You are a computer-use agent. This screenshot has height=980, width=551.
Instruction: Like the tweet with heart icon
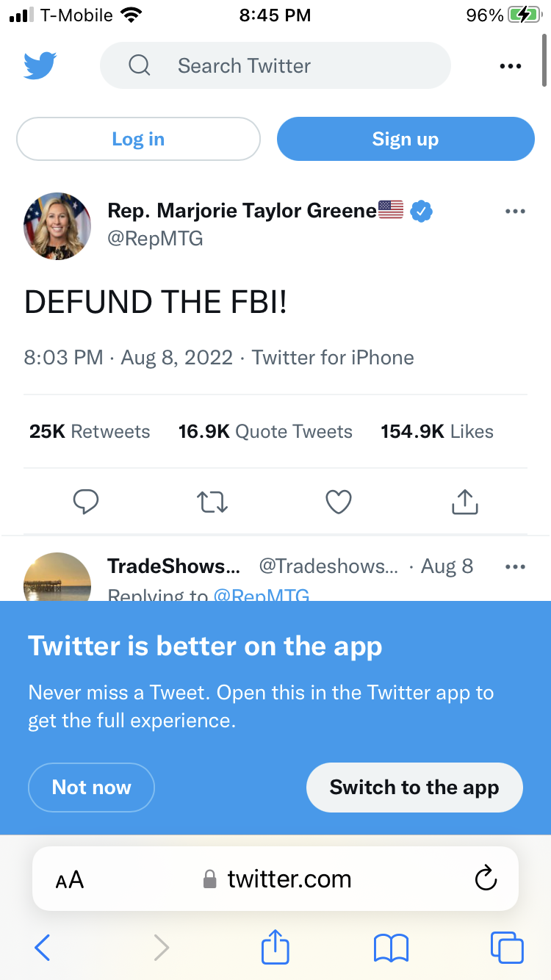339,502
